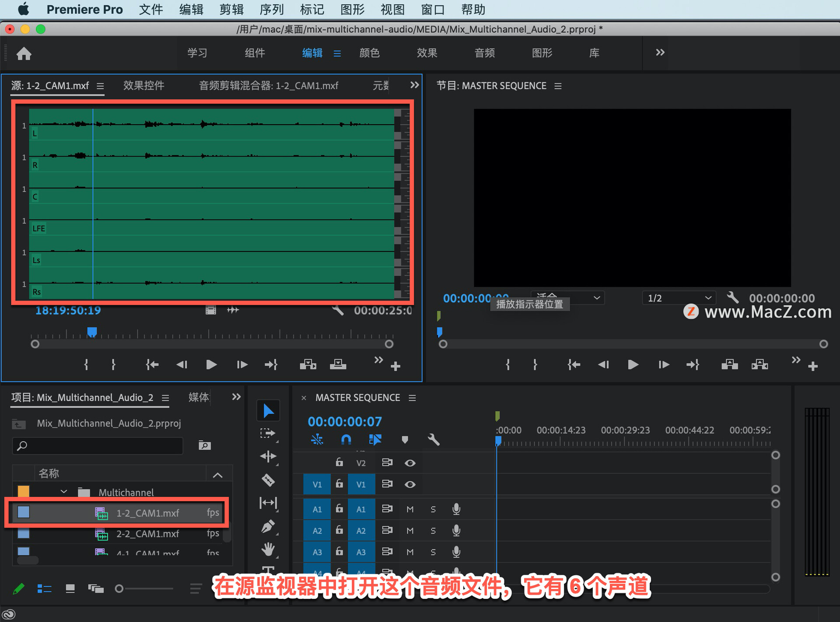840x622 pixels.
Task: Switch to 音频 workspace
Action: point(485,53)
